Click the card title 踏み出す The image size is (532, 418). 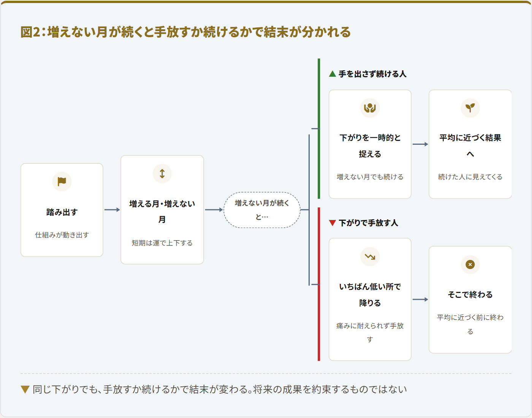[x=62, y=212]
